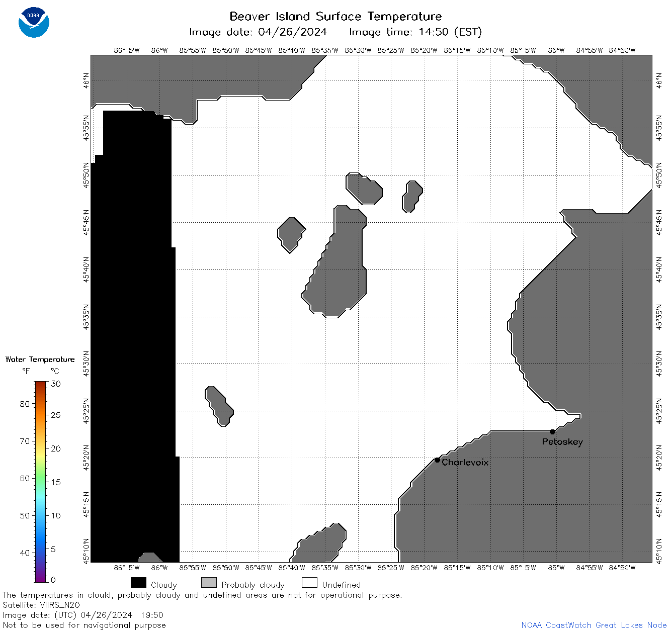Click the Image date 04/26/2024 text
The image size is (672, 633).
pos(258,32)
